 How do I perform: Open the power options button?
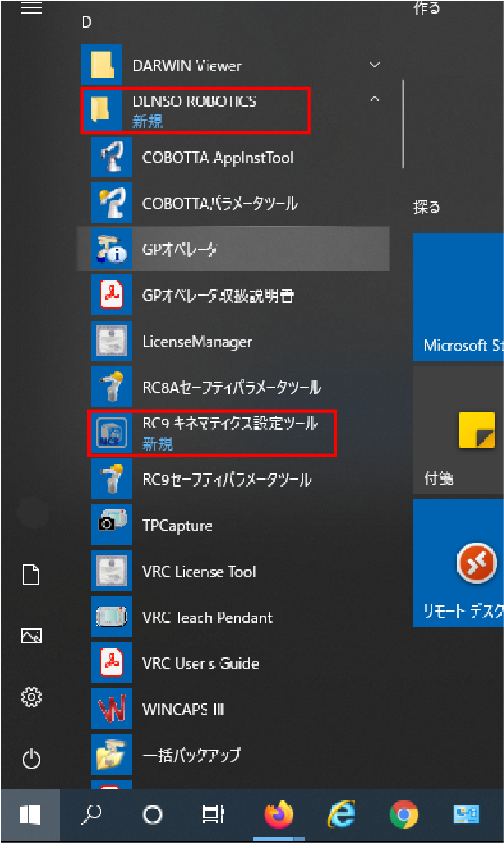point(31,758)
